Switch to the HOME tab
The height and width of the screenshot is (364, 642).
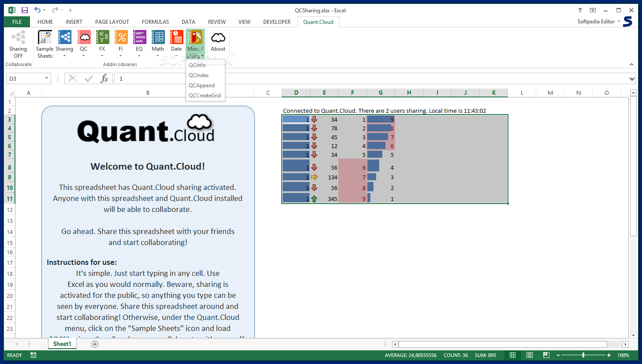pos(45,22)
